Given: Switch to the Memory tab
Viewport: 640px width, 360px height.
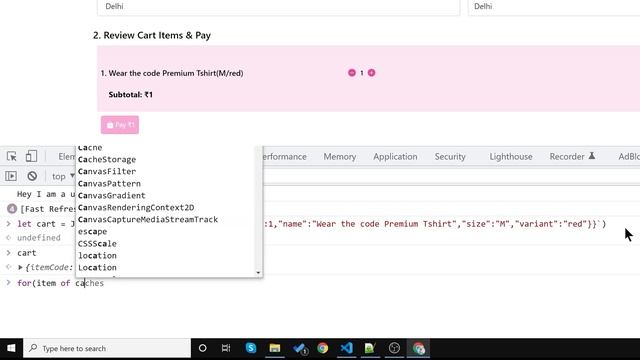Looking at the screenshot, I should click(x=340, y=157).
